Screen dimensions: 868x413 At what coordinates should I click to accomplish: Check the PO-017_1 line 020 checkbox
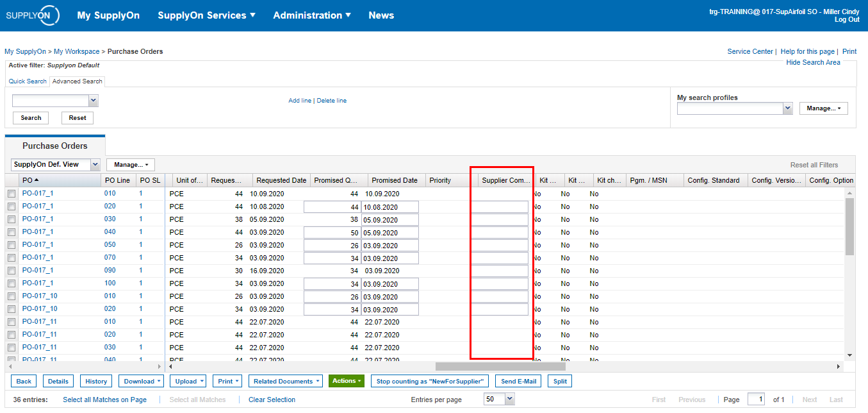(x=12, y=206)
